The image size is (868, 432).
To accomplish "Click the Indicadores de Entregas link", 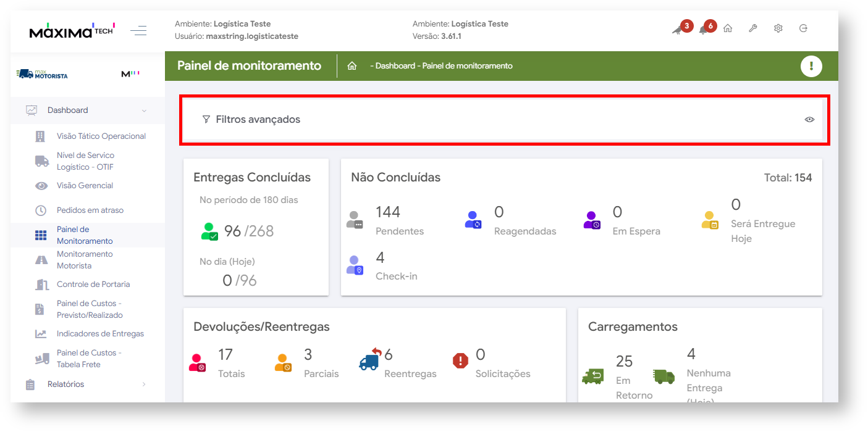I will pos(100,334).
